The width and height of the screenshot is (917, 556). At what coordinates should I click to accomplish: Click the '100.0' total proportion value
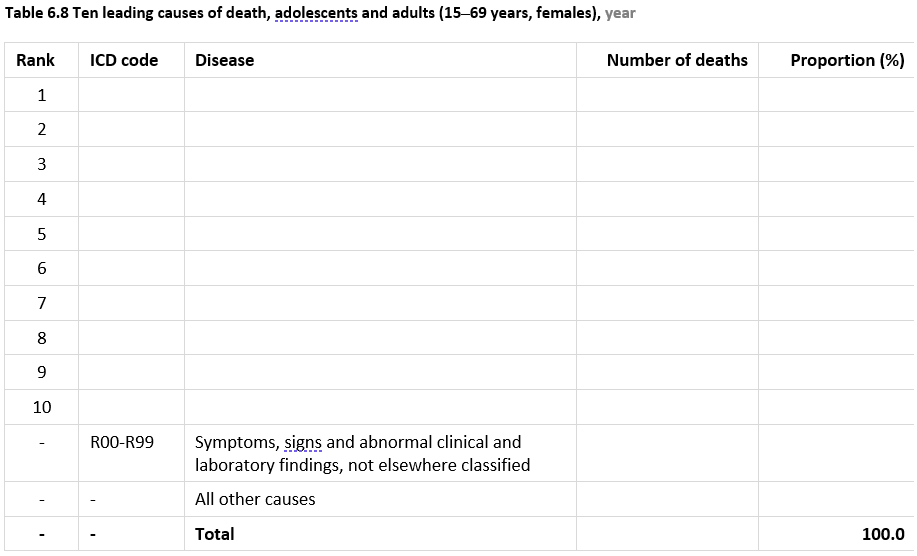point(883,534)
